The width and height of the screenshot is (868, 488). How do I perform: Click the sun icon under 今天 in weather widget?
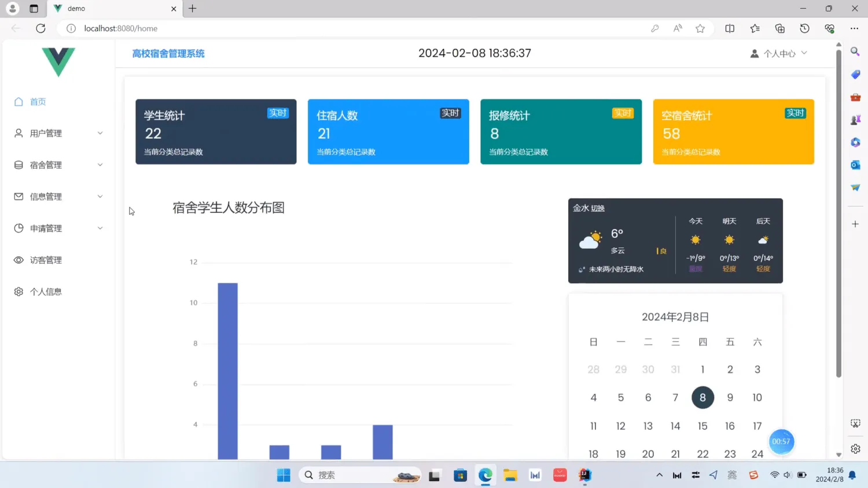pyautogui.click(x=695, y=239)
